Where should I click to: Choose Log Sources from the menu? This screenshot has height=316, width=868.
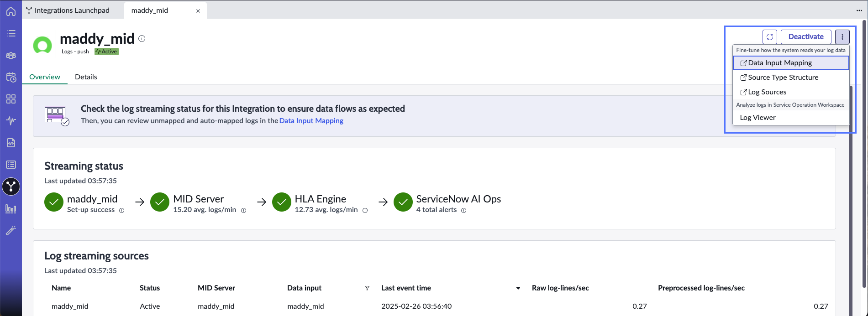(791, 92)
